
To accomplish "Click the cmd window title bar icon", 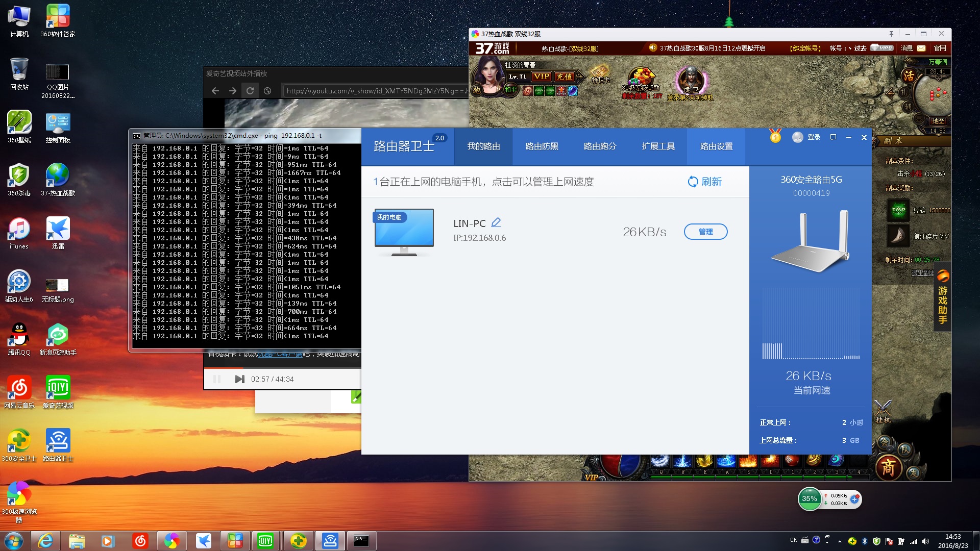I will coord(136,136).
